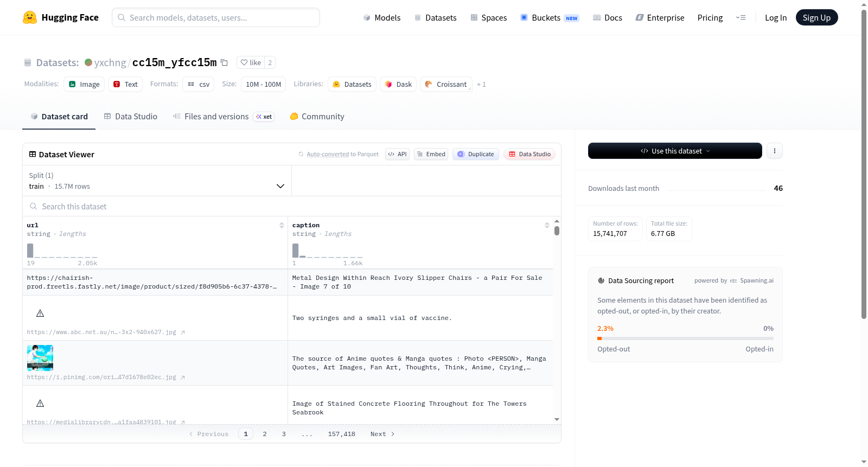
Task: Sort the url column
Action: click(282, 225)
